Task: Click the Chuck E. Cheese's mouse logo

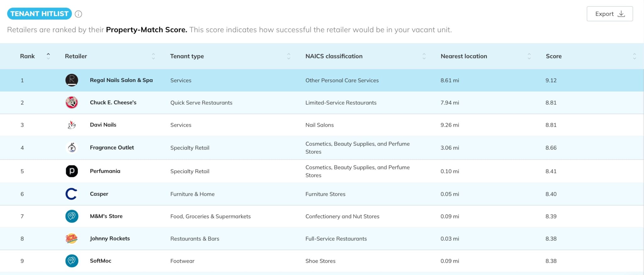Action: (72, 102)
